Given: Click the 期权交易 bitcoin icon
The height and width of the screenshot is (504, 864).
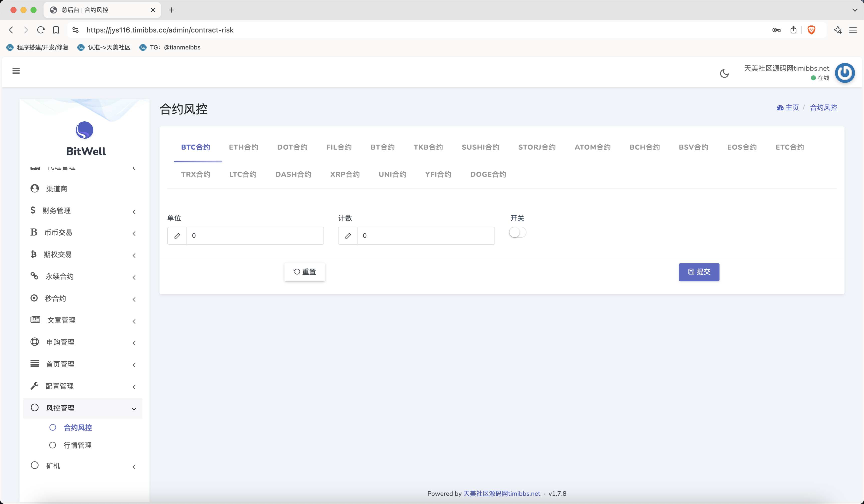Looking at the screenshot, I should tap(33, 254).
